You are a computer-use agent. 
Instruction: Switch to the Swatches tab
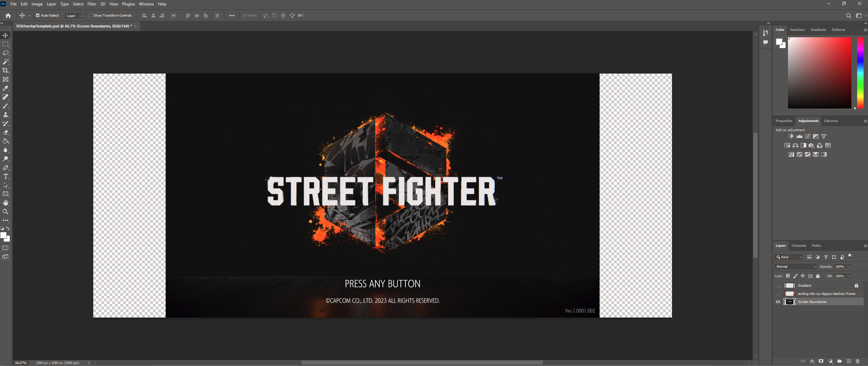click(x=797, y=29)
